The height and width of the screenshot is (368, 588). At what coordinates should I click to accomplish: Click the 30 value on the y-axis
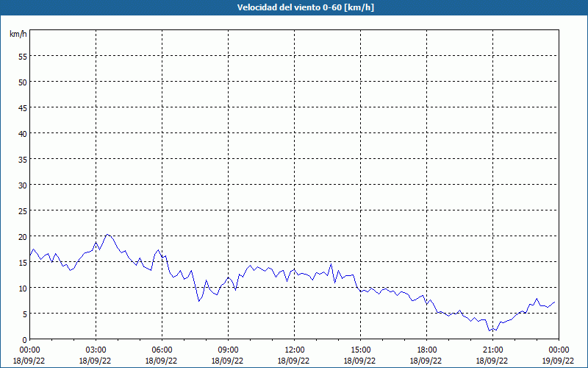(x=22, y=185)
